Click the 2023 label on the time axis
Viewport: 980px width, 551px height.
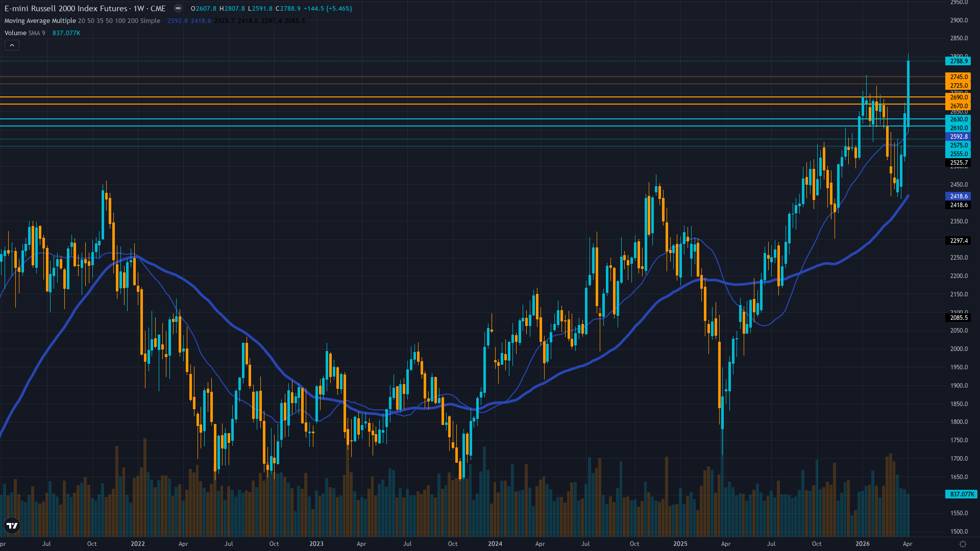[x=316, y=544]
